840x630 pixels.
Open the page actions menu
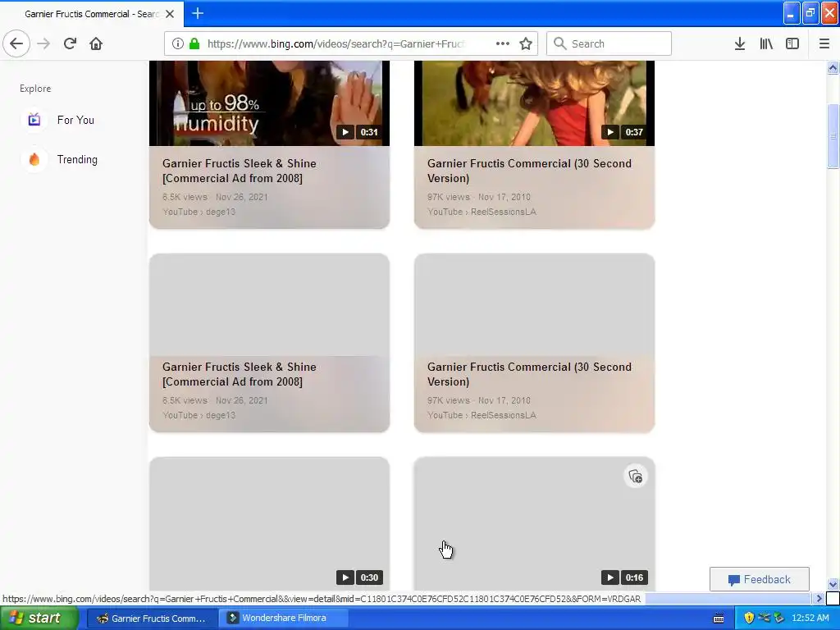click(x=503, y=44)
